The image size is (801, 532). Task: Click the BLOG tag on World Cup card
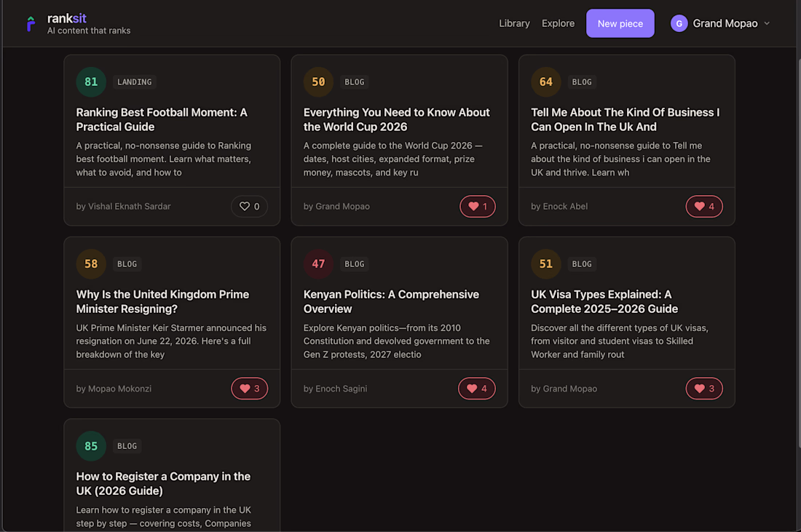pos(355,82)
